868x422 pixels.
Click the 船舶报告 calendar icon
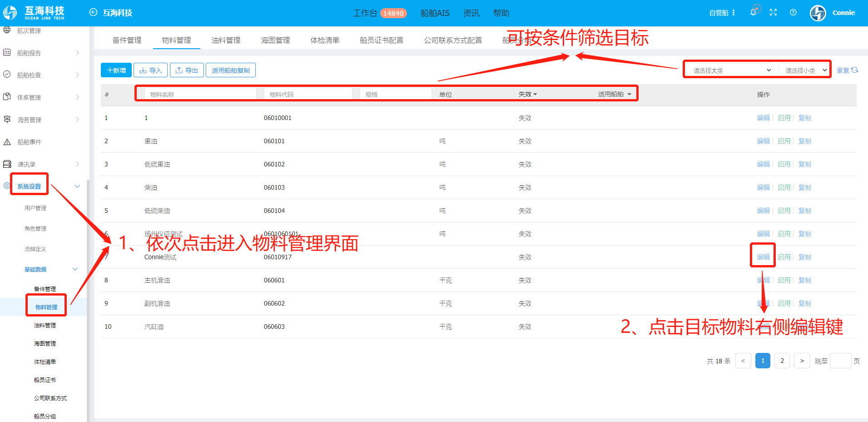point(7,52)
